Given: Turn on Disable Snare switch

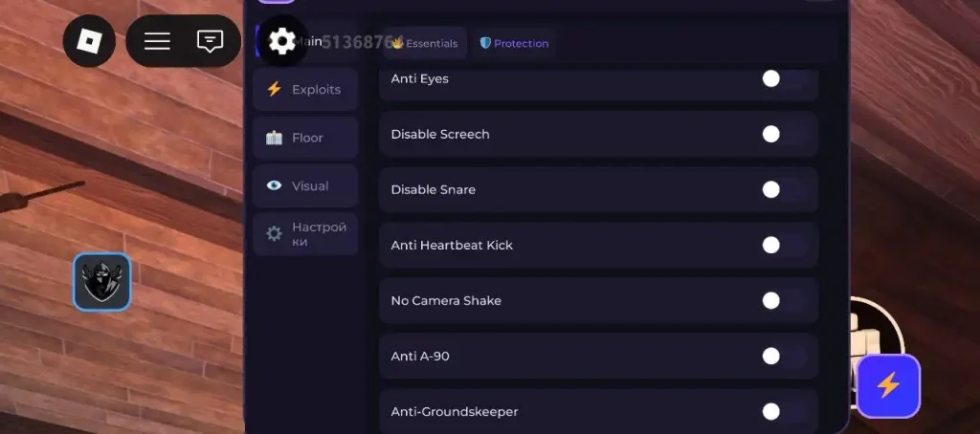Looking at the screenshot, I should [x=785, y=190].
